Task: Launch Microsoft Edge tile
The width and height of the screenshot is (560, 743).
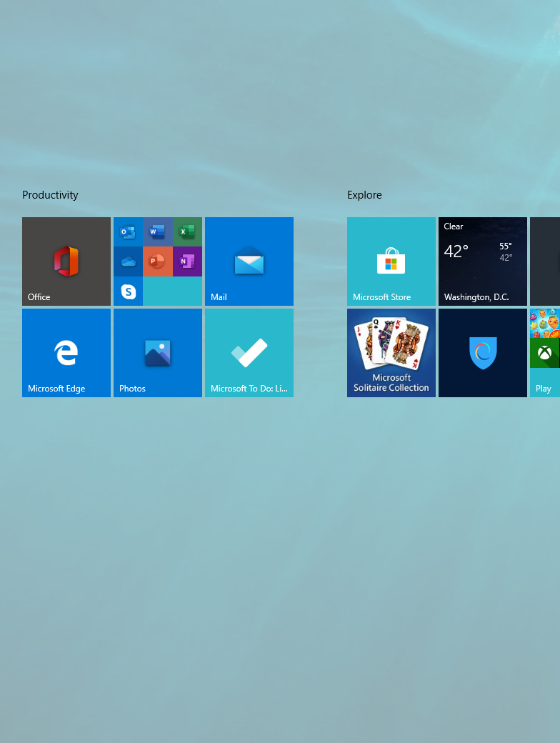Action: tap(66, 352)
